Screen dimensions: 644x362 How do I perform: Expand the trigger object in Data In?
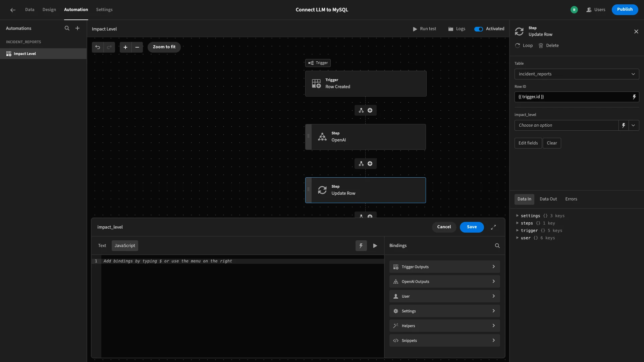tap(518, 230)
